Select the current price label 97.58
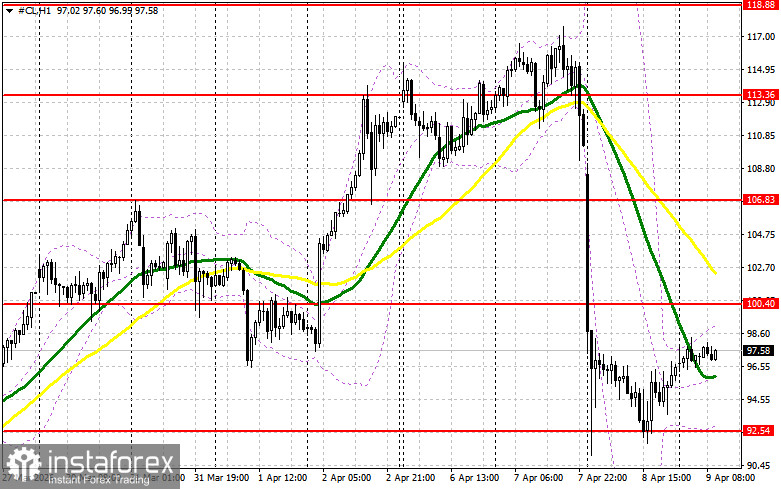Screen dimensions: 781x489 pyautogui.click(x=760, y=351)
